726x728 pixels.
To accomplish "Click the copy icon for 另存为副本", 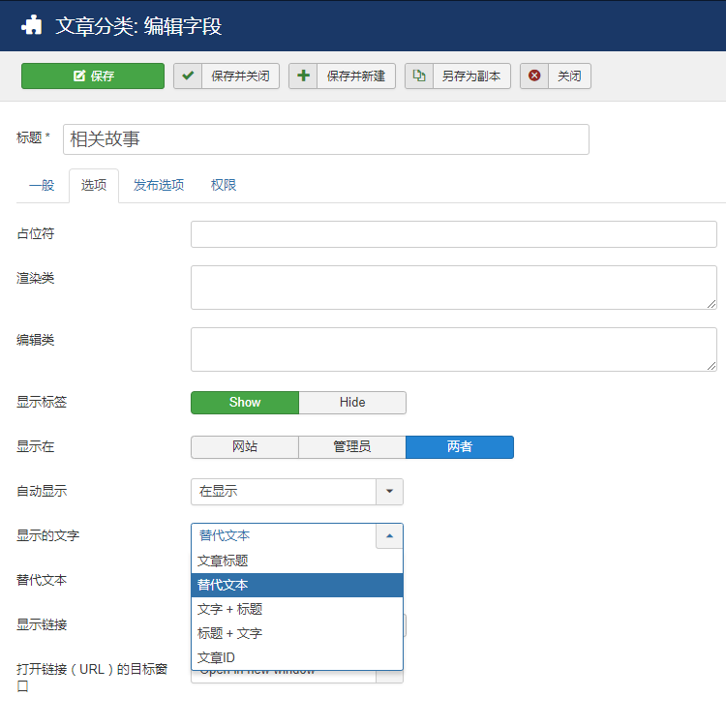I will pyautogui.click(x=419, y=76).
